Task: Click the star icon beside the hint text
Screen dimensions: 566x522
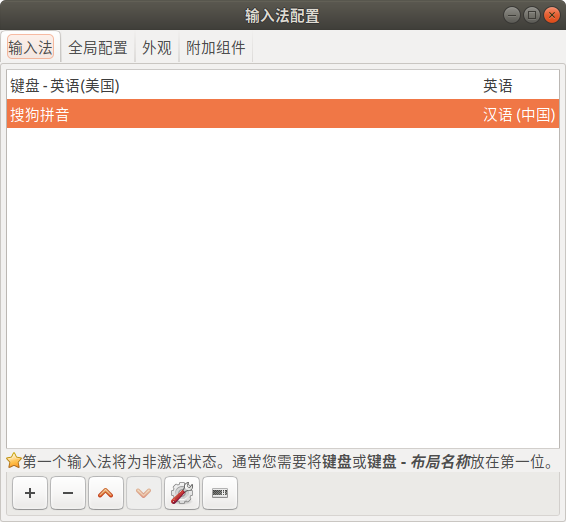Action: (14, 461)
